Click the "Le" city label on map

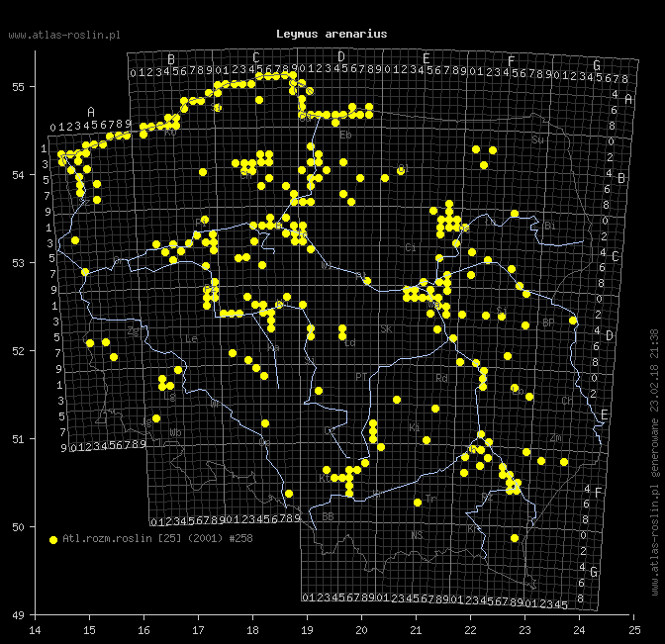click(191, 338)
